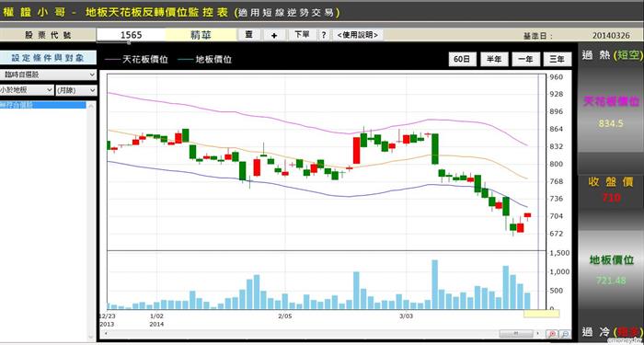The image size is (644, 345).
Task: Click the 天花板價位 legend label
Action: [145, 60]
